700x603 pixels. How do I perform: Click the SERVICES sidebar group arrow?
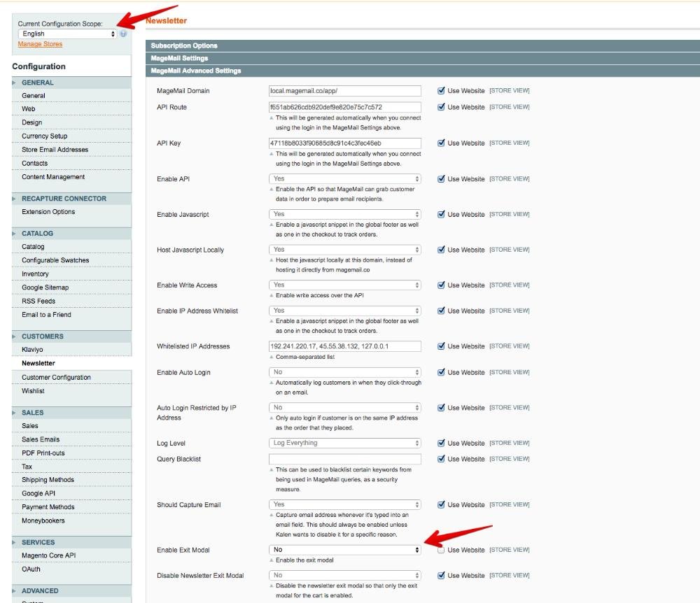point(15,542)
